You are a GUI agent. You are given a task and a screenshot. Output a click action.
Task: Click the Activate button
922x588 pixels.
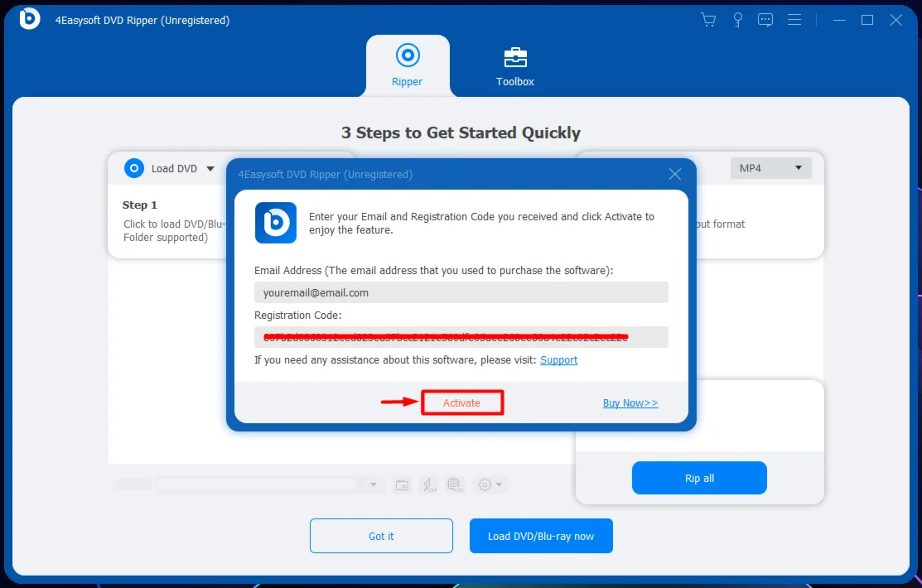click(461, 402)
